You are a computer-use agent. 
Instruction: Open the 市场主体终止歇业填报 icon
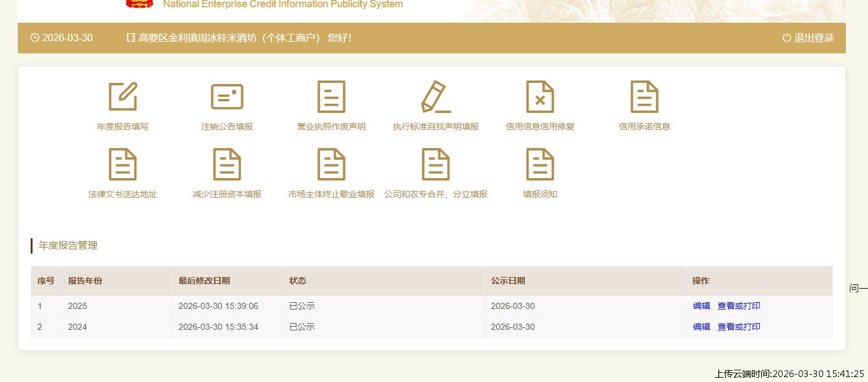331,164
